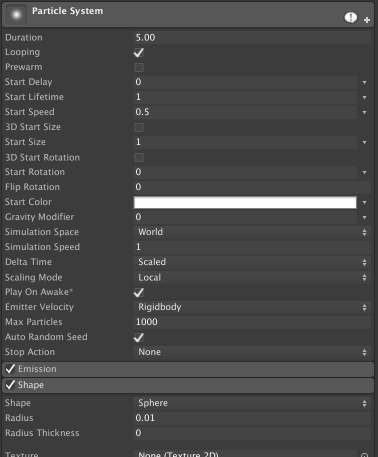
Task: Uncheck Auto Random Seed
Action: click(139, 337)
